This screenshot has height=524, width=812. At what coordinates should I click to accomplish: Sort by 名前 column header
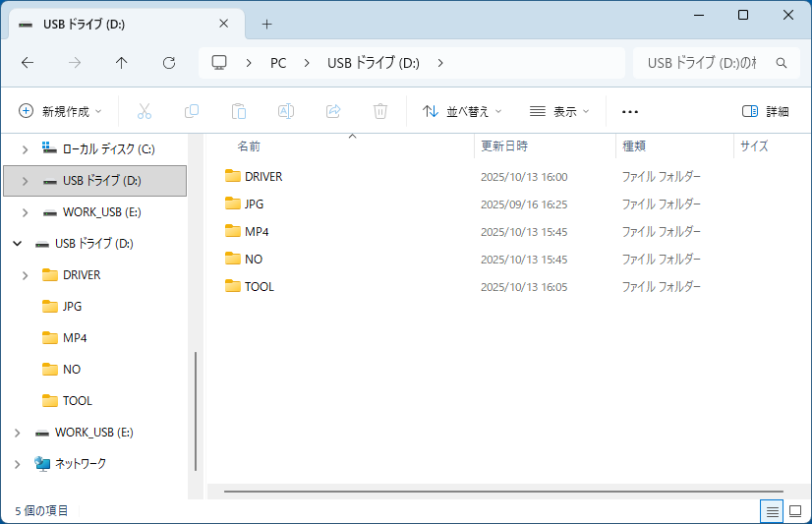[342, 146]
